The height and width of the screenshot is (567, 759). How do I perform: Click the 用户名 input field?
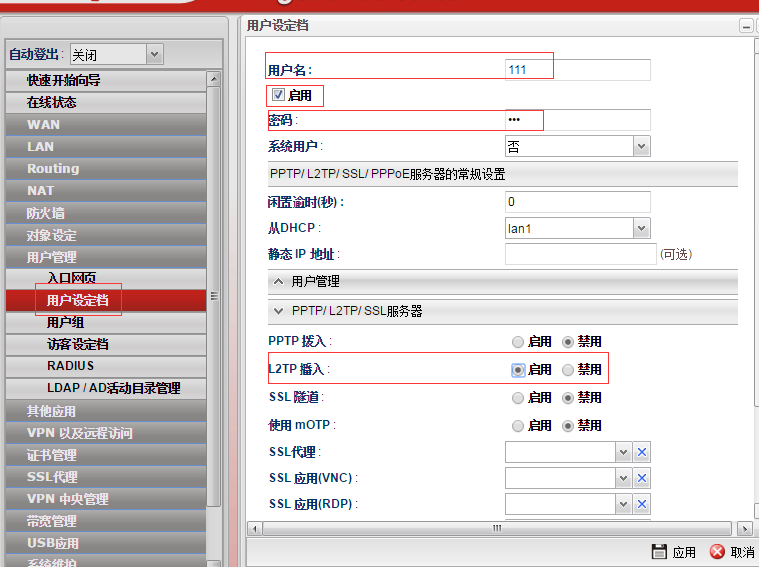click(x=577, y=70)
